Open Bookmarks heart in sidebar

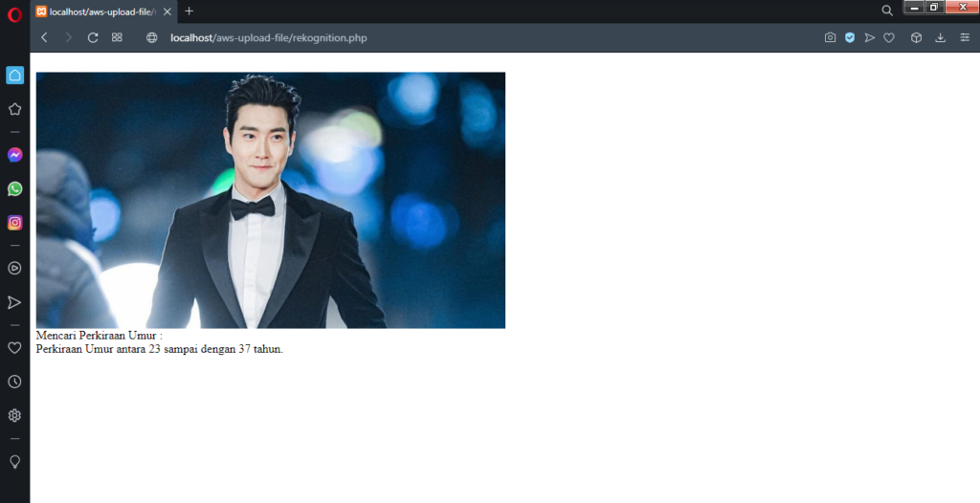tap(15, 348)
